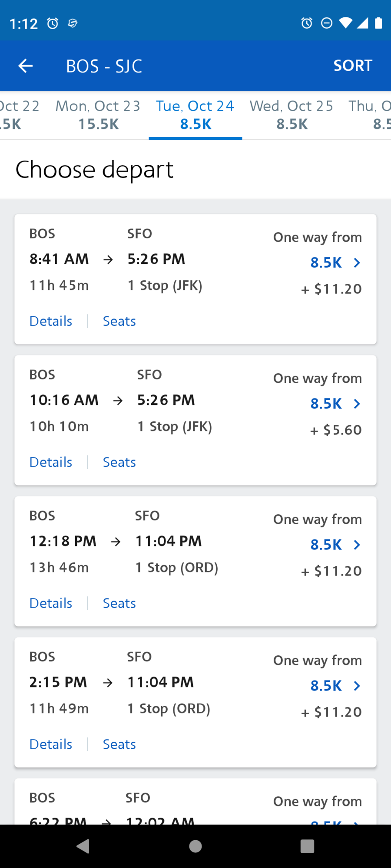View Seats for the 10:16 AM flight
Viewport: 391px width, 868px height.
point(119,462)
